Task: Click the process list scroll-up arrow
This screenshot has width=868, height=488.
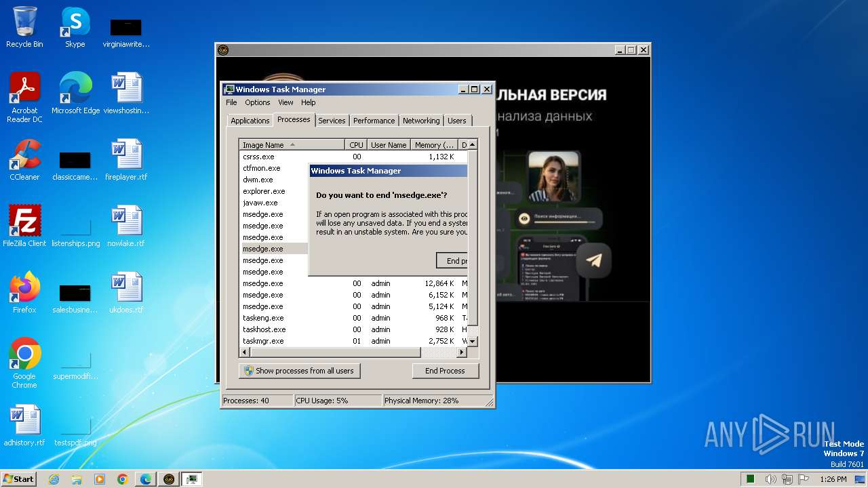Action: click(473, 144)
